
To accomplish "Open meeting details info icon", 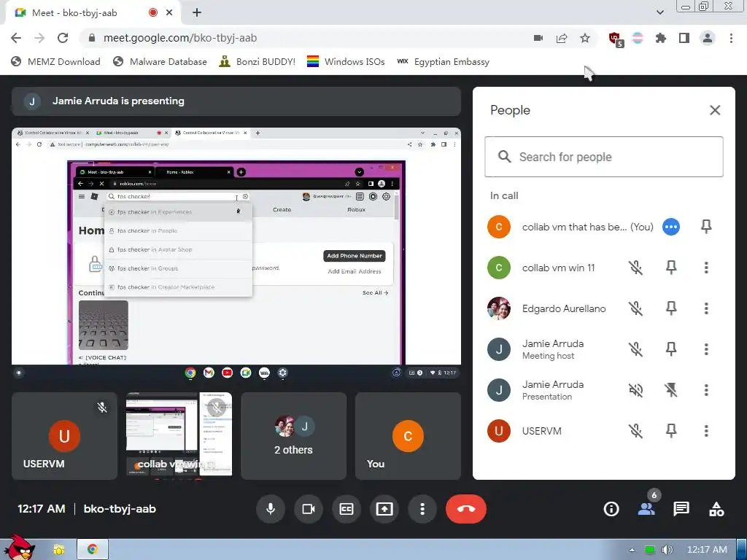I will [x=611, y=509].
